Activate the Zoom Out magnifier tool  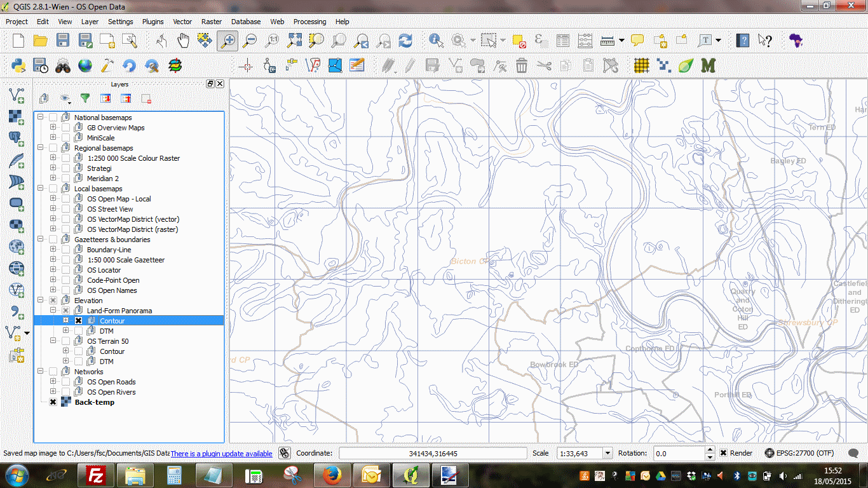[x=250, y=41]
